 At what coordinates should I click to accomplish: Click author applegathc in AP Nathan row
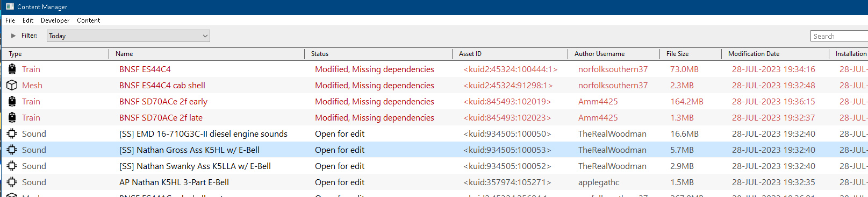pos(599,182)
